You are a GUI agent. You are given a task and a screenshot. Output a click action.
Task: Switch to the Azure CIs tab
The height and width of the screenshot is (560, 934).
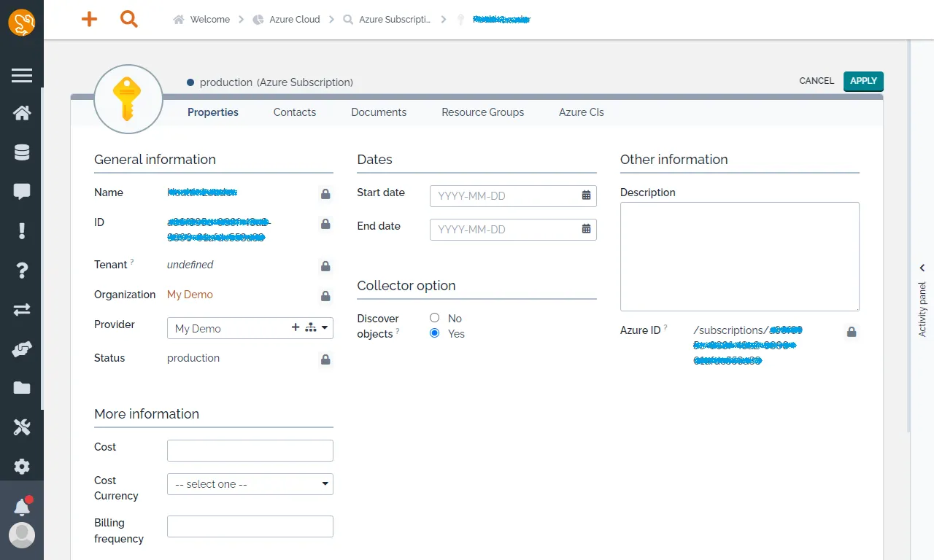point(582,112)
